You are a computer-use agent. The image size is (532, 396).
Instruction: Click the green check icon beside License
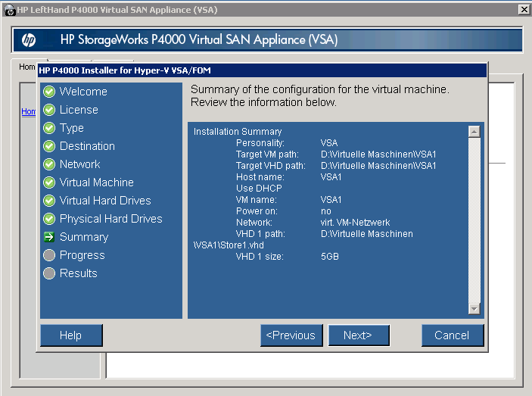(x=49, y=110)
